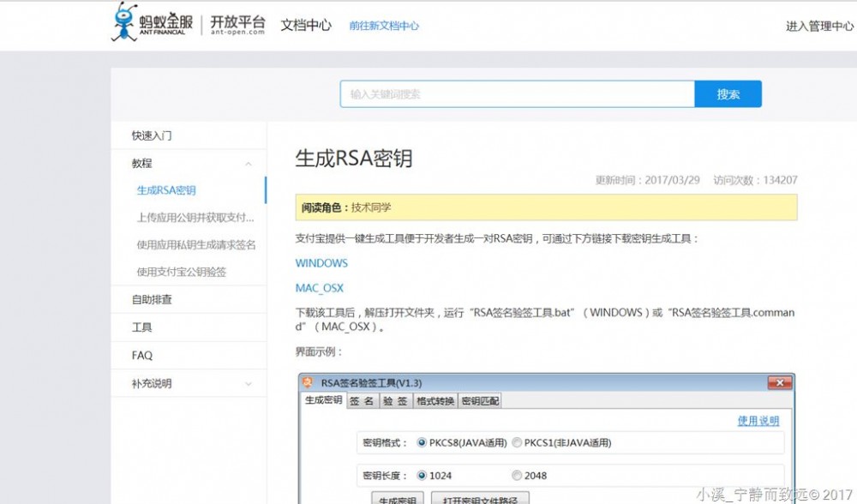The width and height of the screenshot is (857, 504).
Task: Close the RSA签名验签工具 dialog with red X
Action: pyautogui.click(x=778, y=382)
